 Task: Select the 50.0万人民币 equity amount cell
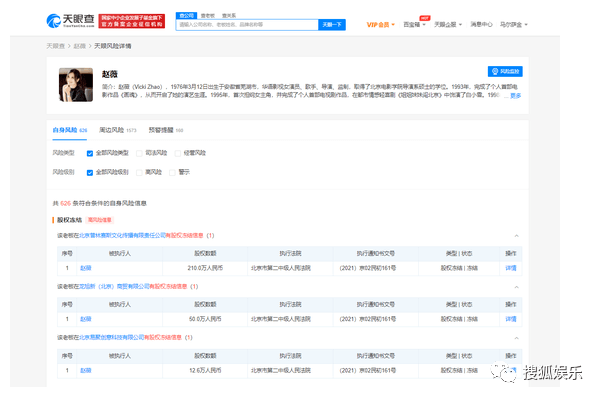point(205,319)
